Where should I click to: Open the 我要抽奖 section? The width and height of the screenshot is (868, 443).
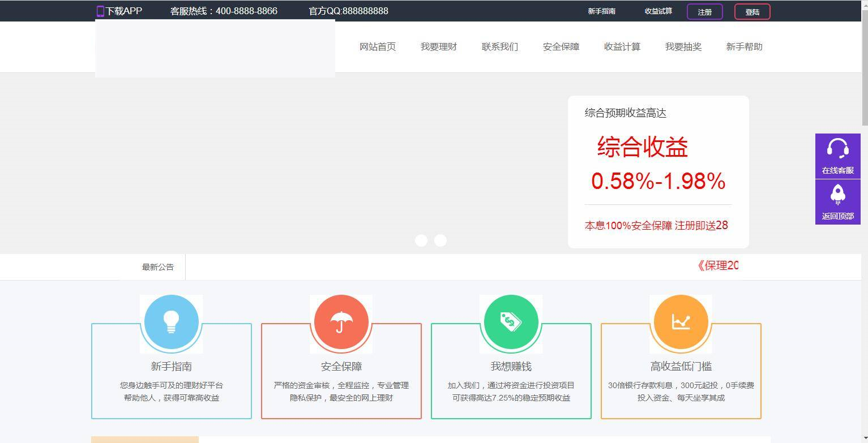(683, 47)
